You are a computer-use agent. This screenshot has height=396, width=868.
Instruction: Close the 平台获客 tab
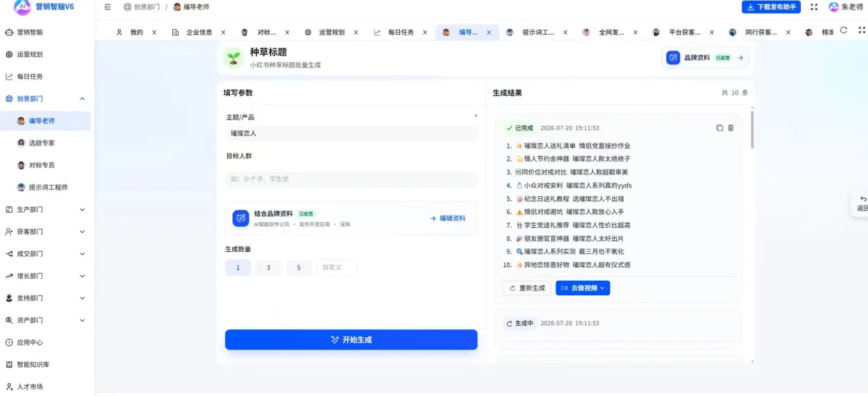tap(711, 33)
